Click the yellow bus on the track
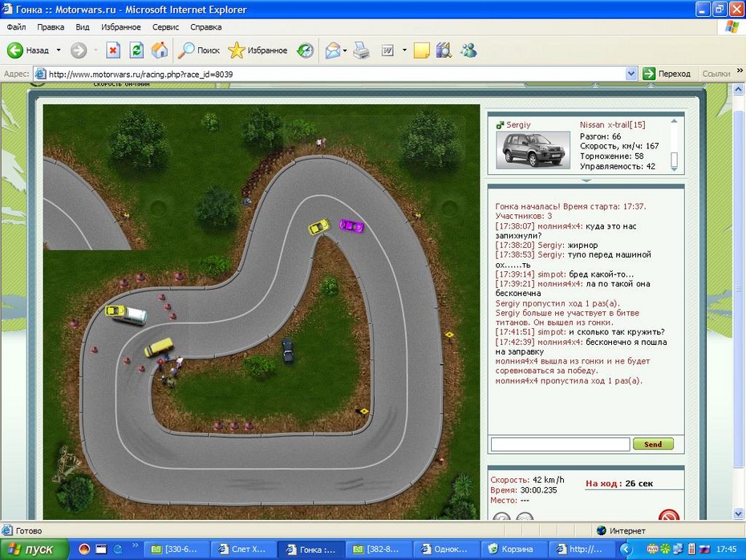 coord(159,347)
